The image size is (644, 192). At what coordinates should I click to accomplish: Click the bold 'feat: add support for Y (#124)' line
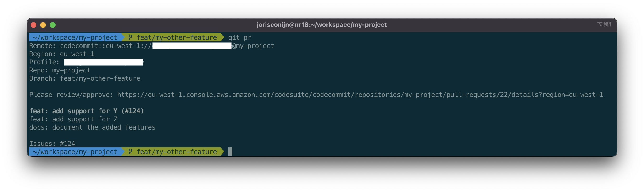(x=87, y=111)
